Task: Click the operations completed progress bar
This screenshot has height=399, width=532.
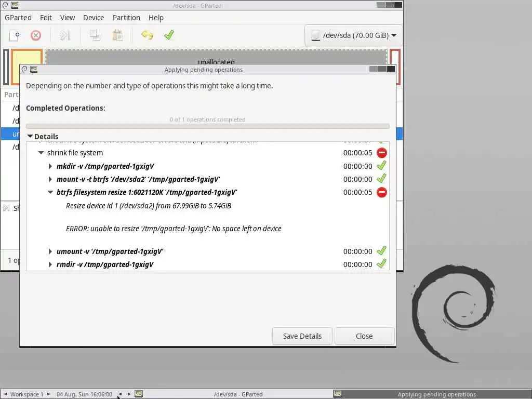Action: tap(208, 126)
